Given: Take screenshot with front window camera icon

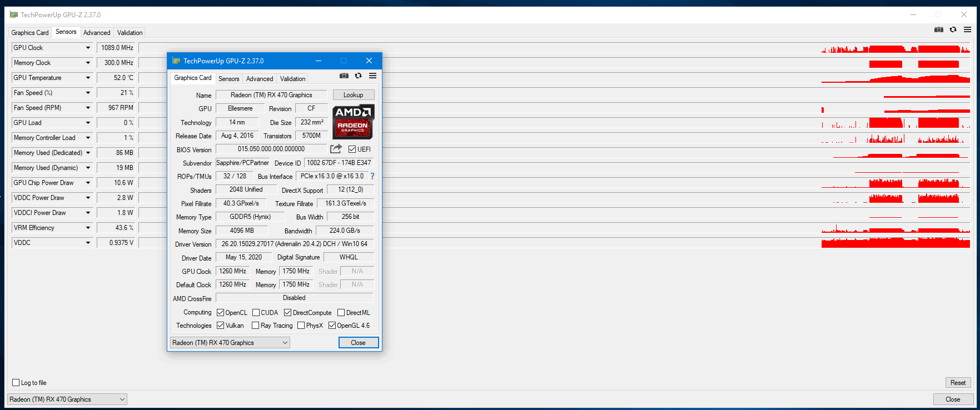Looking at the screenshot, I should [344, 76].
